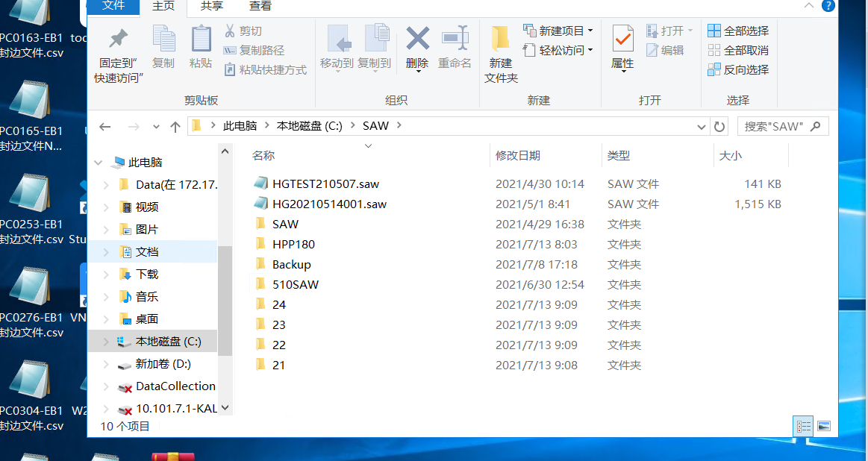Click the Open (打开) ribbon command
Viewport: 868px width, 461px height.
coord(669,31)
